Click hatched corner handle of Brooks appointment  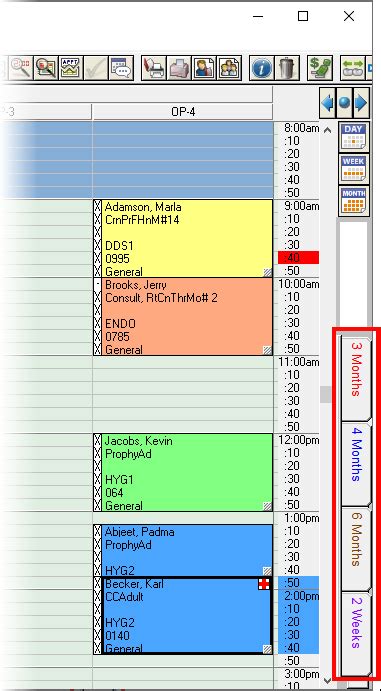(267, 350)
